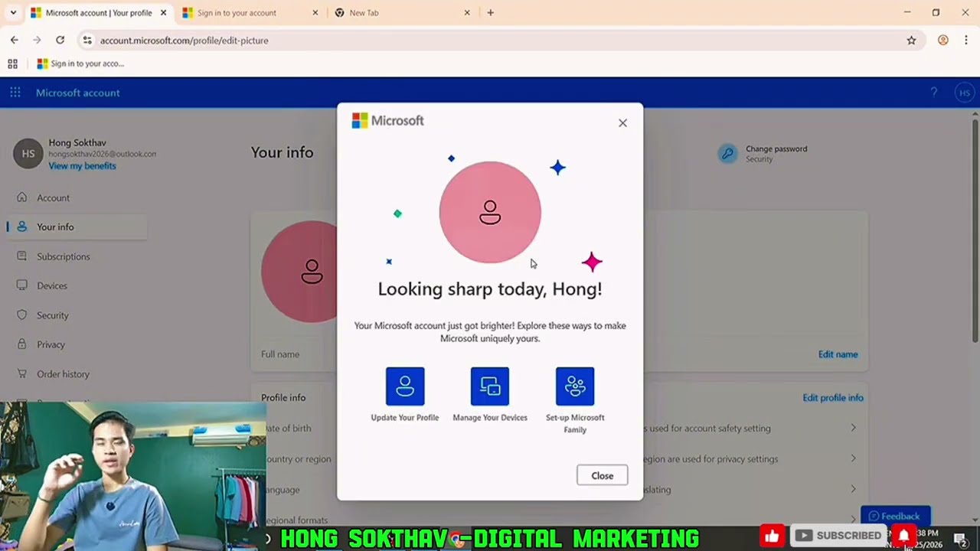Reload the page with refresh icon
The width and height of the screenshot is (980, 551).
[60, 40]
